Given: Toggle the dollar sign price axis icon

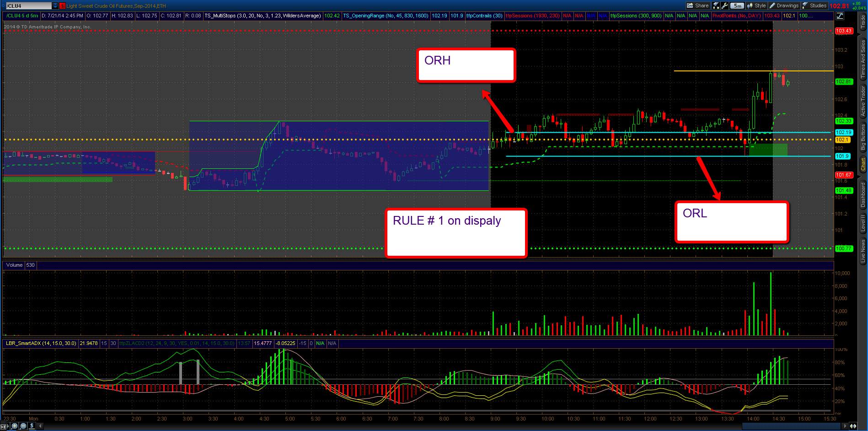Looking at the screenshot, I should point(32,426).
